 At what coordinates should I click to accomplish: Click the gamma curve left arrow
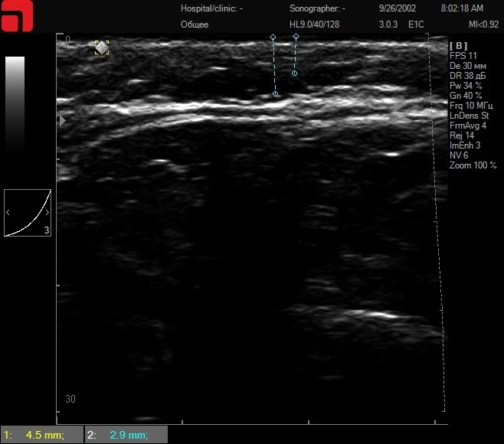click(x=9, y=212)
